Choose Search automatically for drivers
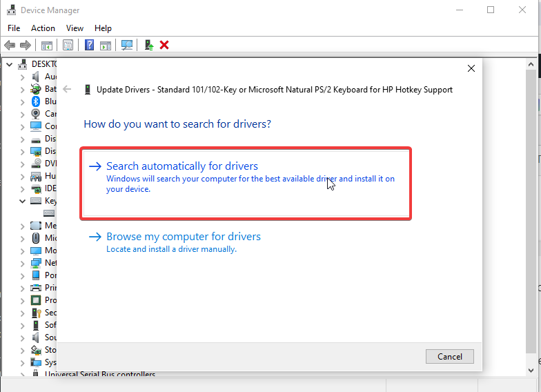The width and height of the screenshot is (541, 392). pos(246,184)
